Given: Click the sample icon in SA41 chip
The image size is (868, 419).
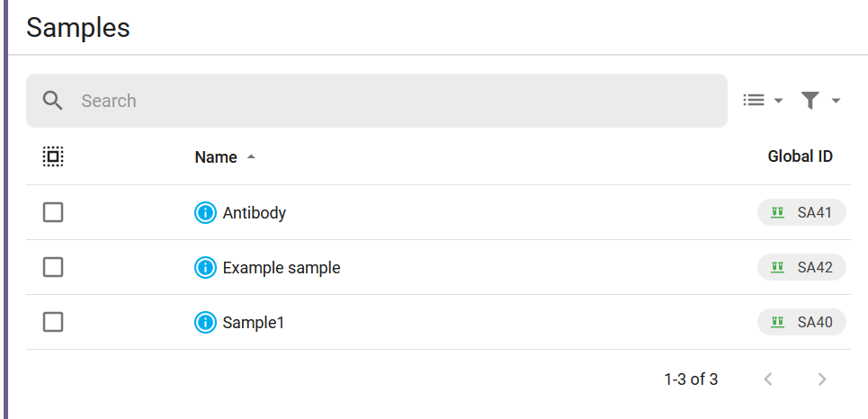Looking at the screenshot, I should 778,212.
